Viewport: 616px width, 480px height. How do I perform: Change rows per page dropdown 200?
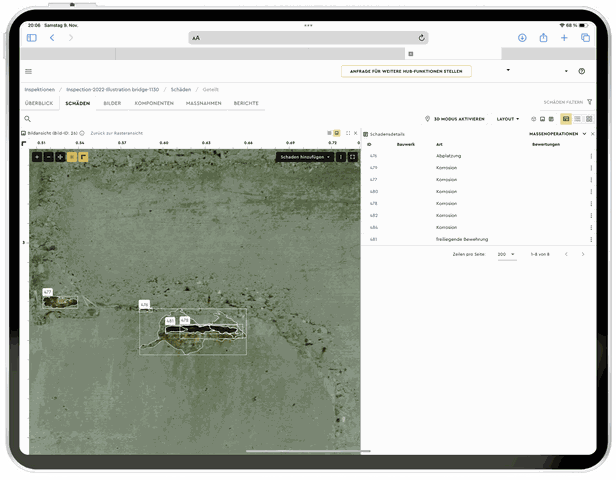506,254
